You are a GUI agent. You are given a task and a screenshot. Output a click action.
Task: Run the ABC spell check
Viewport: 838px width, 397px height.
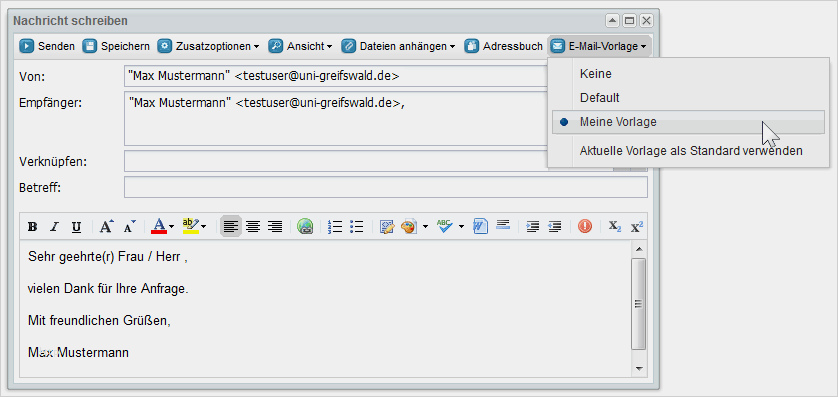(x=444, y=227)
